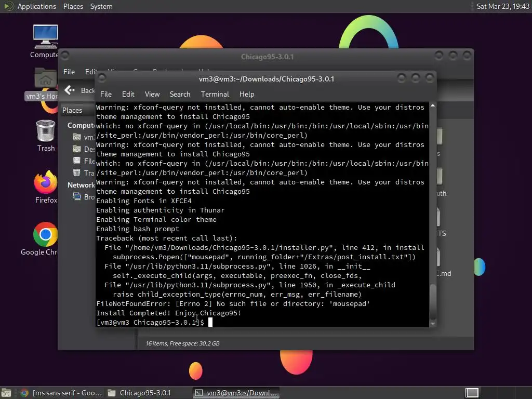This screenshot has width=532, height=399.
Task: Switch to ms sans serif Chrome taskbar item
Action: 61,393
